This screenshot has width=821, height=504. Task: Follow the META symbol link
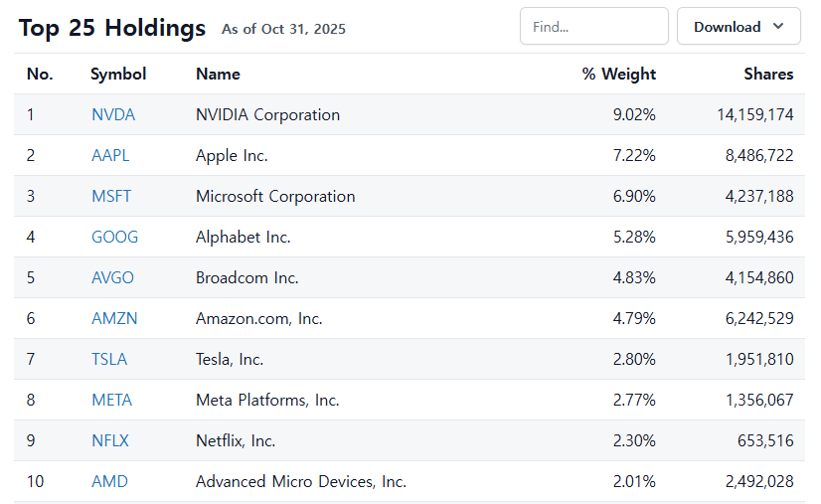tap(111, 400)
